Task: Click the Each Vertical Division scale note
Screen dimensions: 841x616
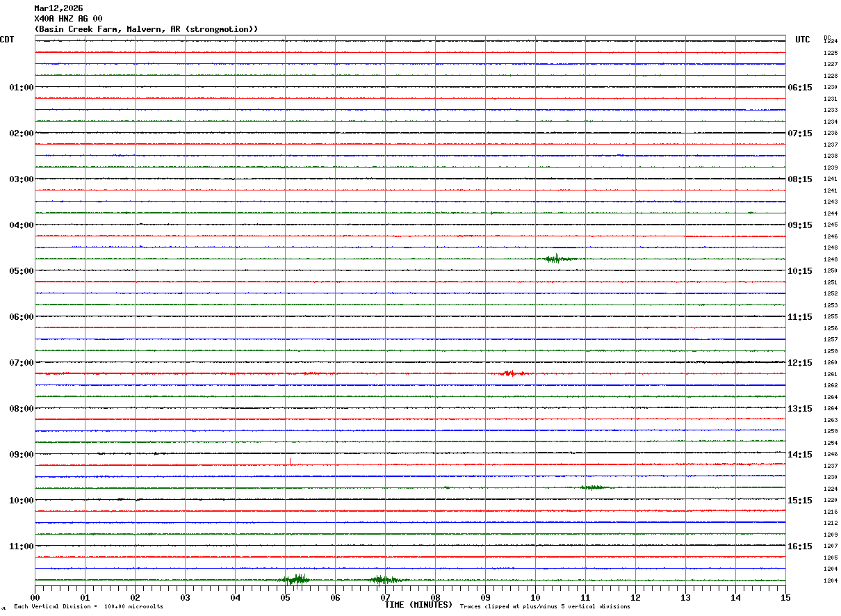Action: (88, 607)
